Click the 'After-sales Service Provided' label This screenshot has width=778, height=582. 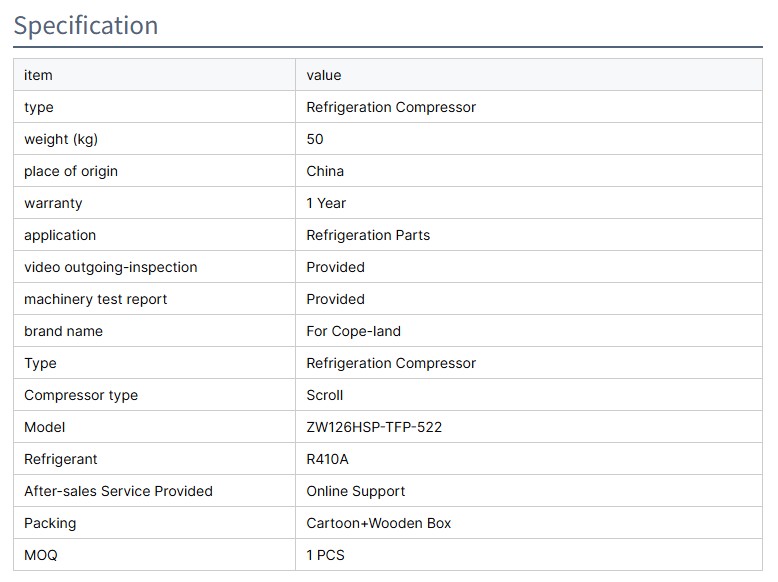118,491
